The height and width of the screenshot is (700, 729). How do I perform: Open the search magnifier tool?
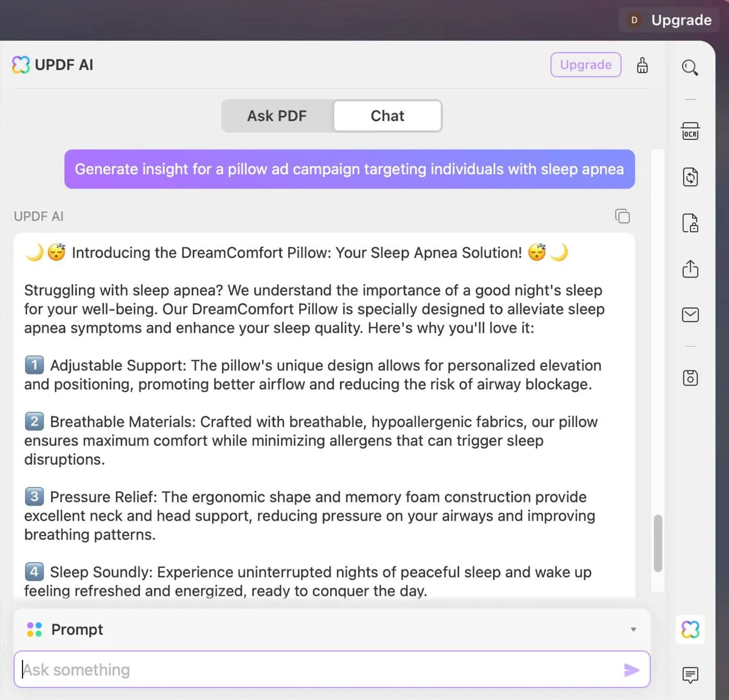[690, 67]
